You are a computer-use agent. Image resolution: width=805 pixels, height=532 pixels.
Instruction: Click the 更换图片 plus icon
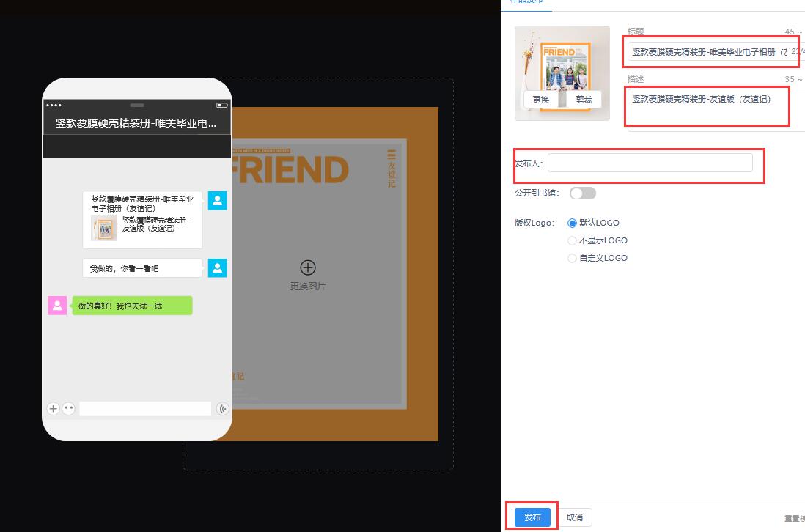click(307, 267)
